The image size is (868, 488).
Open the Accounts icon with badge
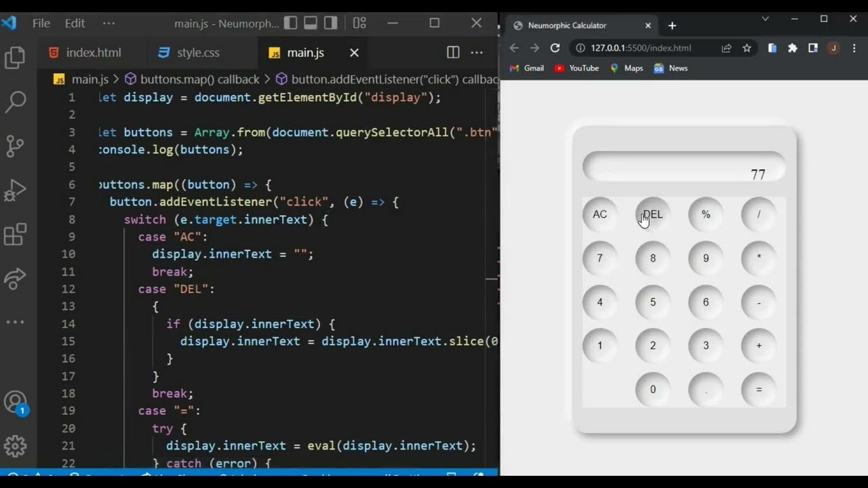[15, 403]
